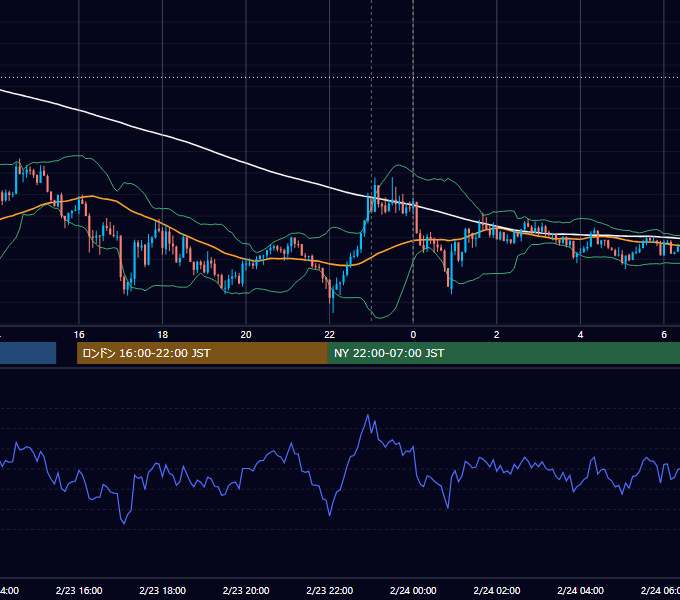Click the 2/23 22:00 date label
680x600 pixels.
point(330,590)
